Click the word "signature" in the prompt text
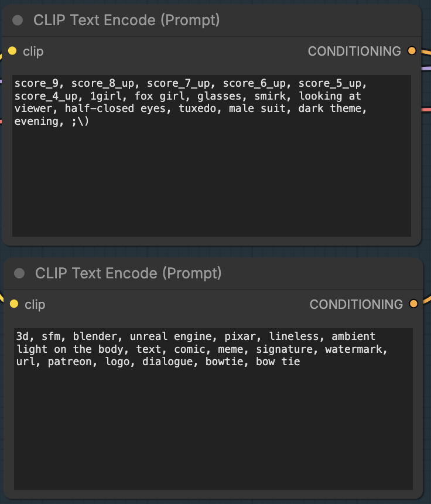Screen dimensions: 431x504 click(287, 349)
